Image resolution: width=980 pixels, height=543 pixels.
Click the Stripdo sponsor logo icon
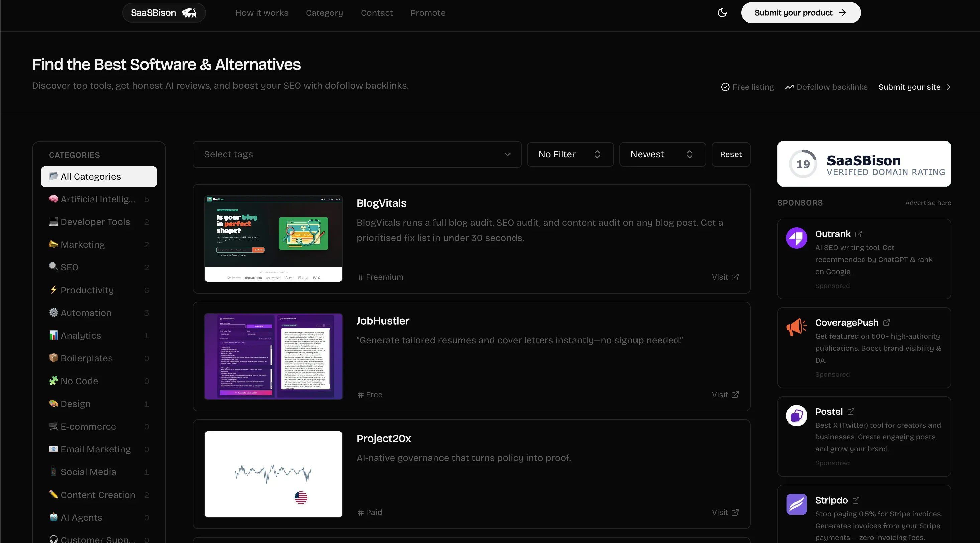click(x=796, y=504)
